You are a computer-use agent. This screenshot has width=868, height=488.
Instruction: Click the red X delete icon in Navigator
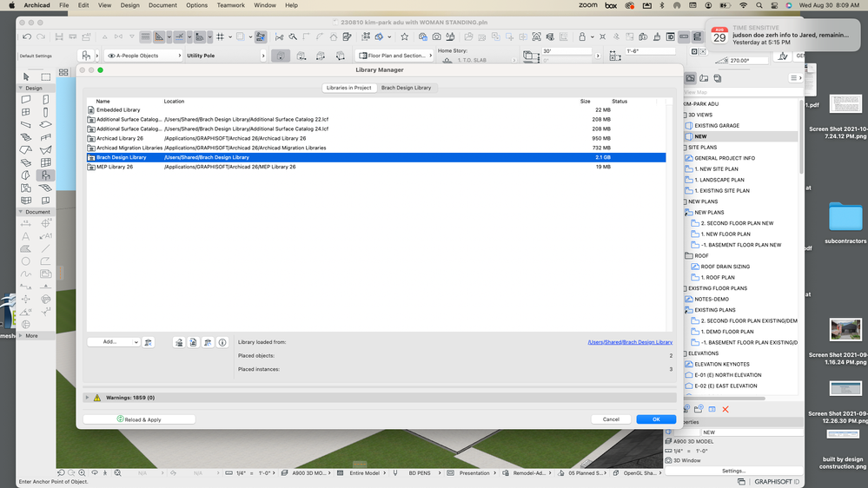pyautogui.click(x=726, y=410)
